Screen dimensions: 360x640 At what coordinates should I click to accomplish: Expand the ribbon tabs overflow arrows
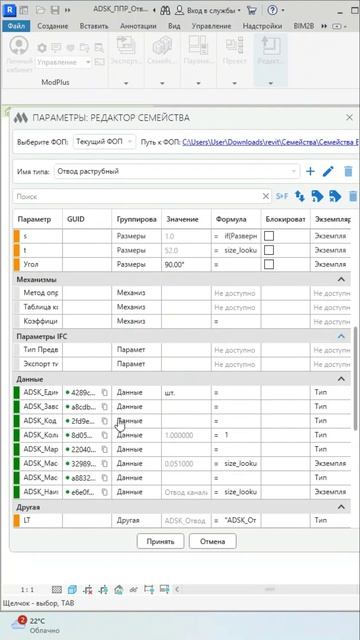324,26
